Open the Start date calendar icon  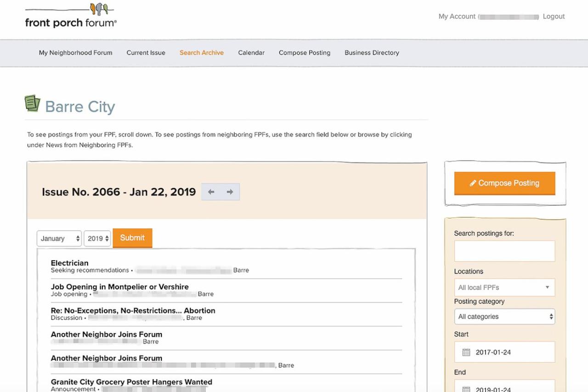pos(466,352)
